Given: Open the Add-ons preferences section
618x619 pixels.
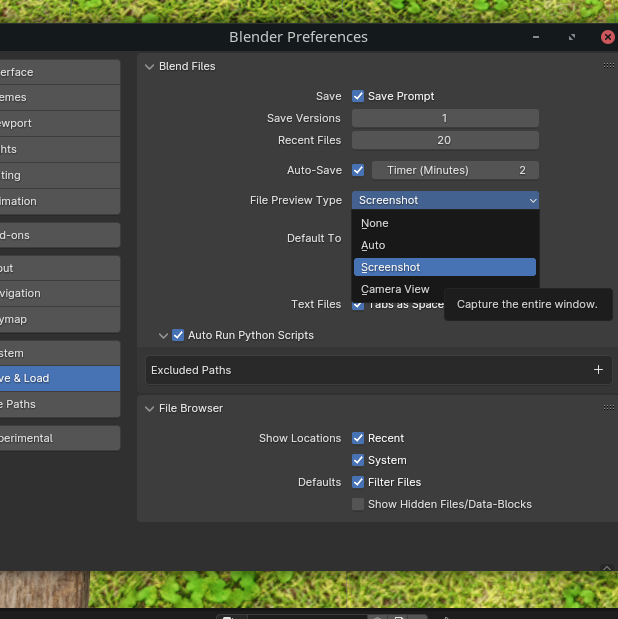Looking at the screenshot, I should click(59, 235).
